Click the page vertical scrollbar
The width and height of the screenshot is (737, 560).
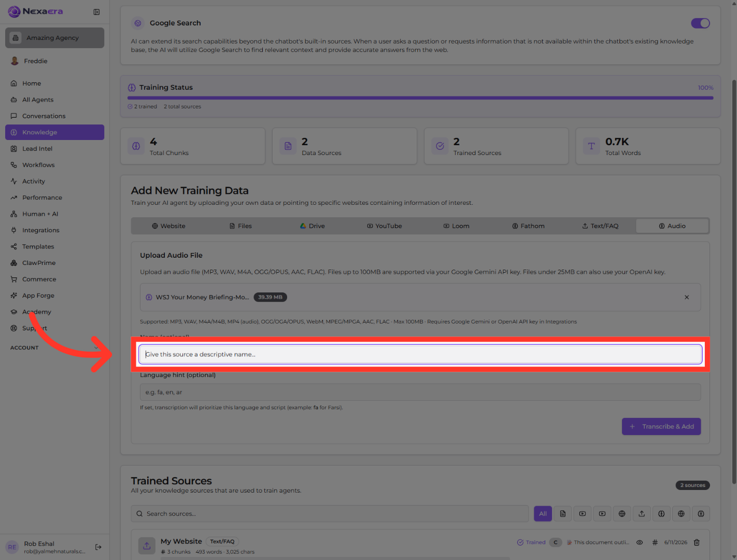734,283
